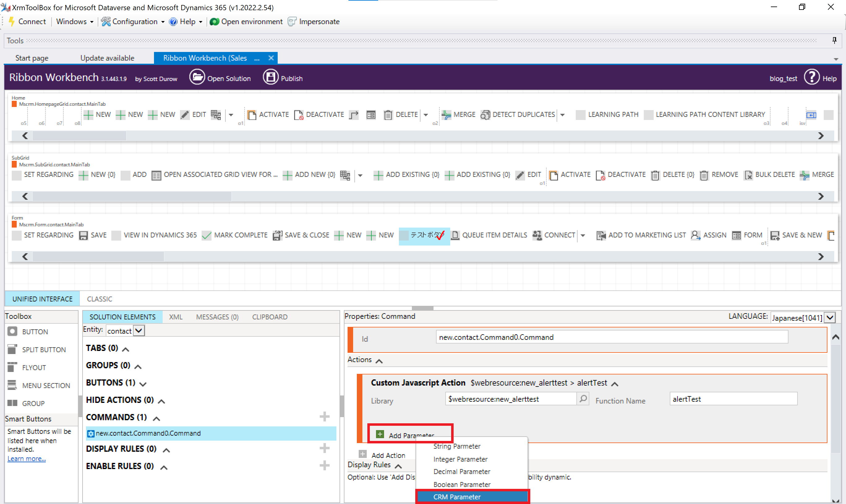846x504 pixels.
Task: Select the Form ribbon SAVE button
Action: 93,235
